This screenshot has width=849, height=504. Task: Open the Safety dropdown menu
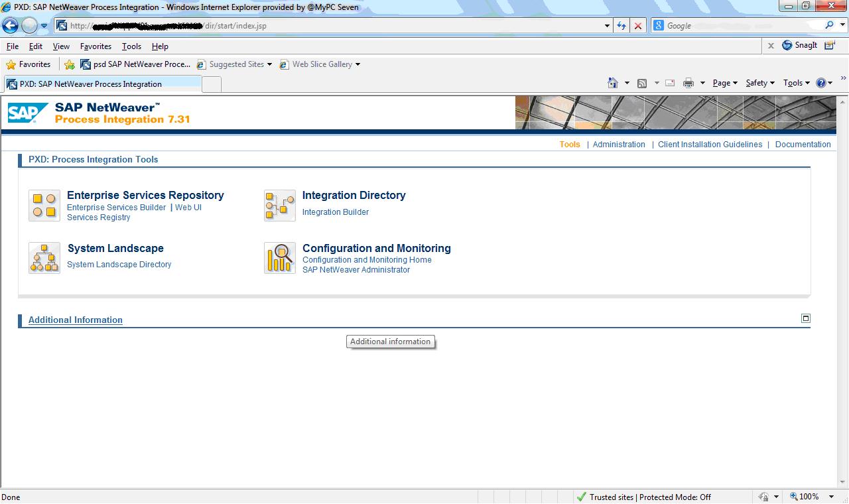pos(760,83)
